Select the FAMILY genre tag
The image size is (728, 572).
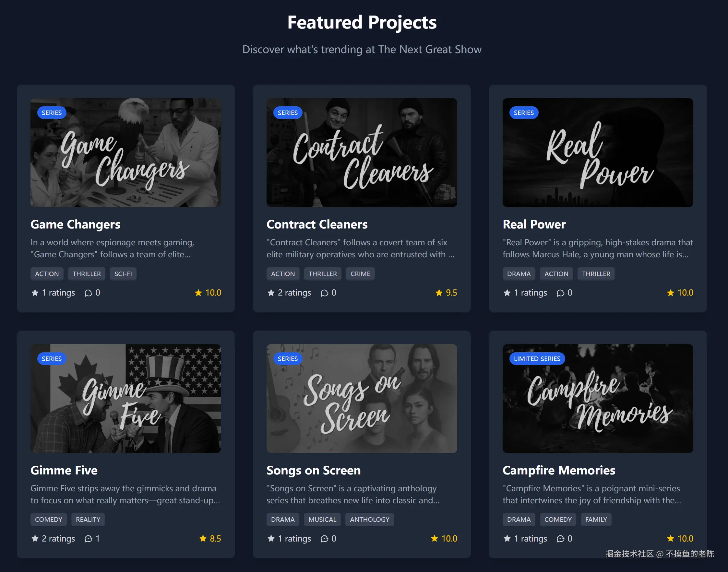596,520
